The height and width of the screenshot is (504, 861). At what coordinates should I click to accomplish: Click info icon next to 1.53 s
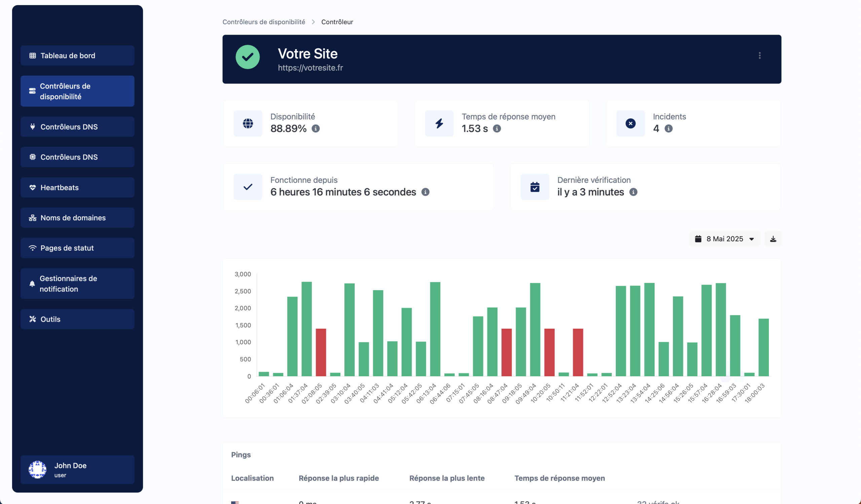point(497,129)
